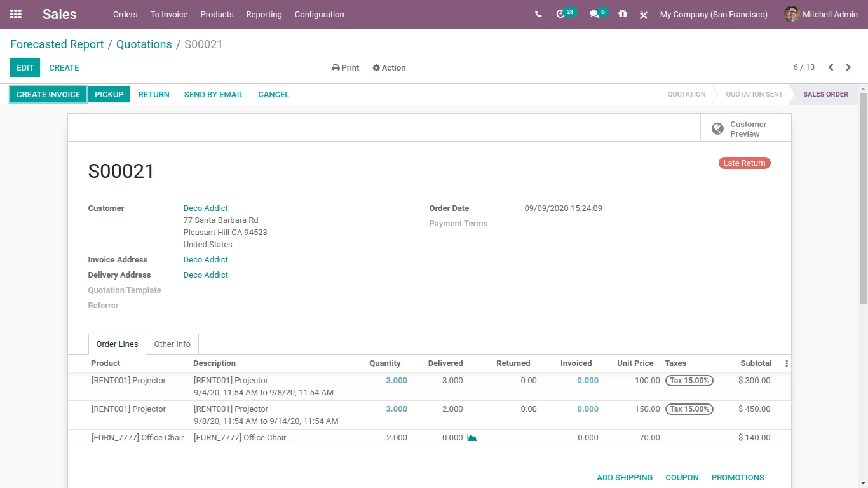Open the Reporting menu

[264, 14]
